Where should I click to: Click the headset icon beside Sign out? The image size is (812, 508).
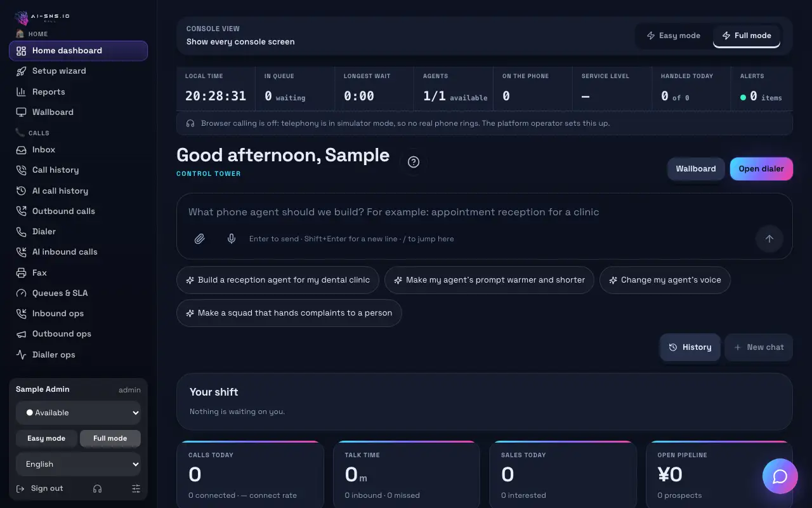point(97,488)
